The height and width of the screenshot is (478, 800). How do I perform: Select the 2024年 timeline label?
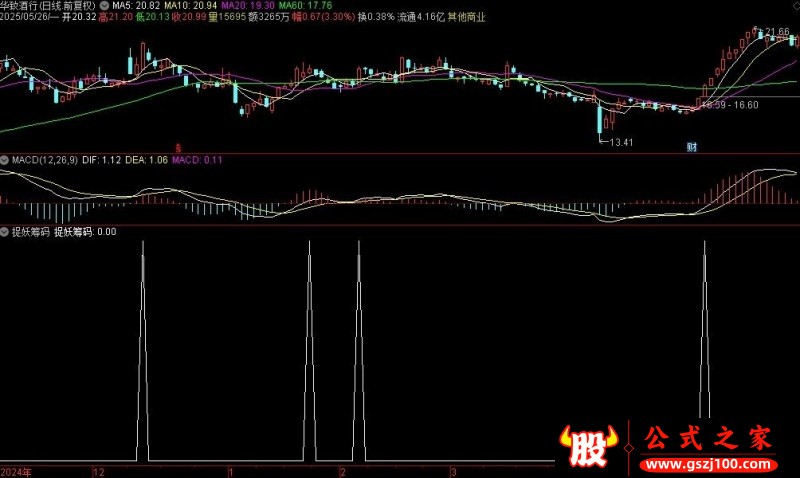coord(16,472)
